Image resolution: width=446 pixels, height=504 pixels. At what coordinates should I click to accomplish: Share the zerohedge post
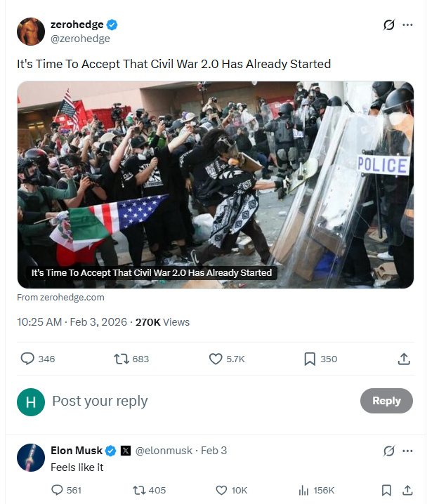[404, 359]
